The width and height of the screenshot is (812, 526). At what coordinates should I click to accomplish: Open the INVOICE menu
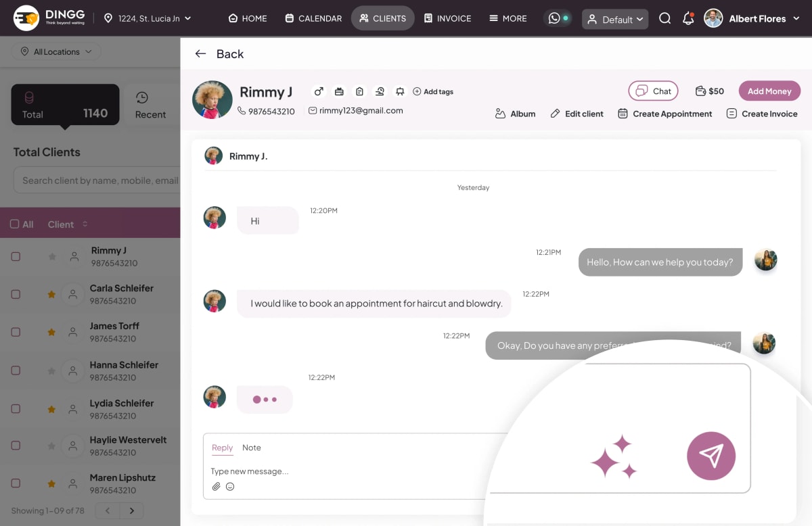(x=447, y=18)
